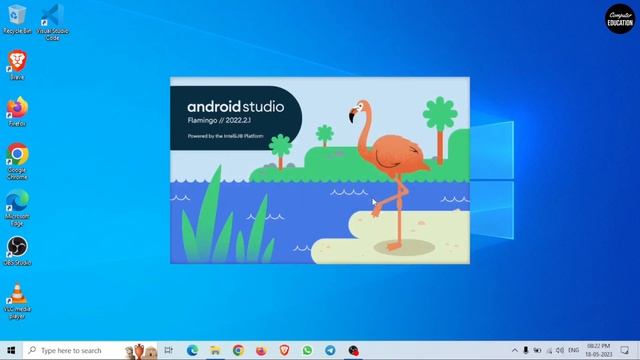The height and width of the screenshot is (360, 640).
Task: Open the taskbar clock and date
Action: coord(598,350)
